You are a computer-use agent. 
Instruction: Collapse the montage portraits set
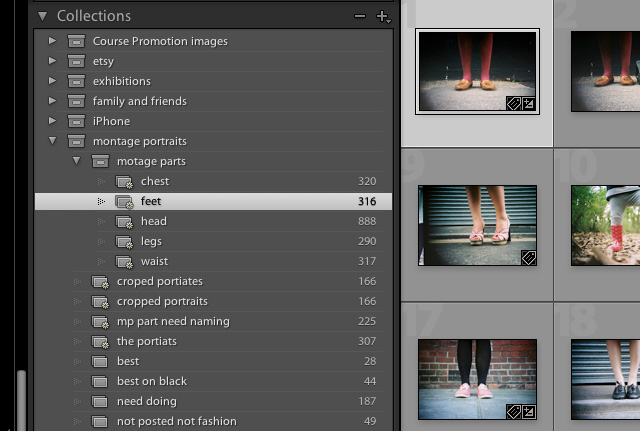coord(52,141)
